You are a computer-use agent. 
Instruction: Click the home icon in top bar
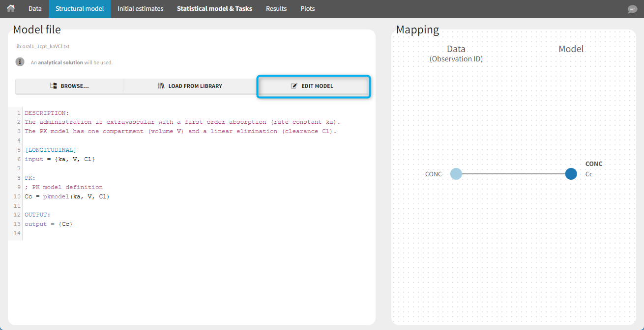point(10,8)
